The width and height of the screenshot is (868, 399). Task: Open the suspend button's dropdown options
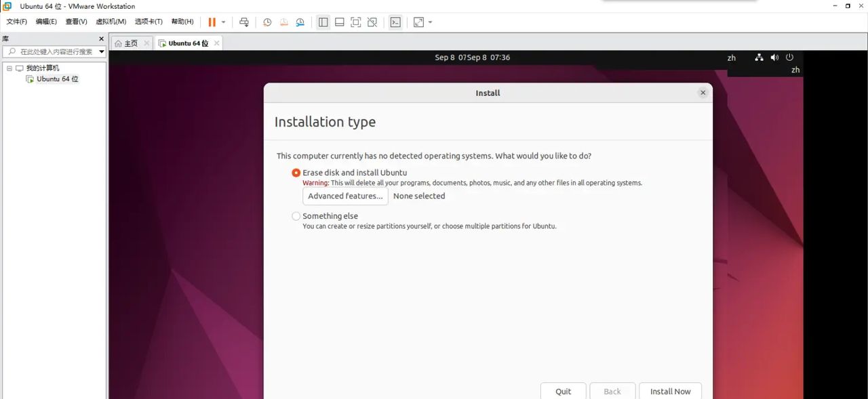click(x=223, y=22)
